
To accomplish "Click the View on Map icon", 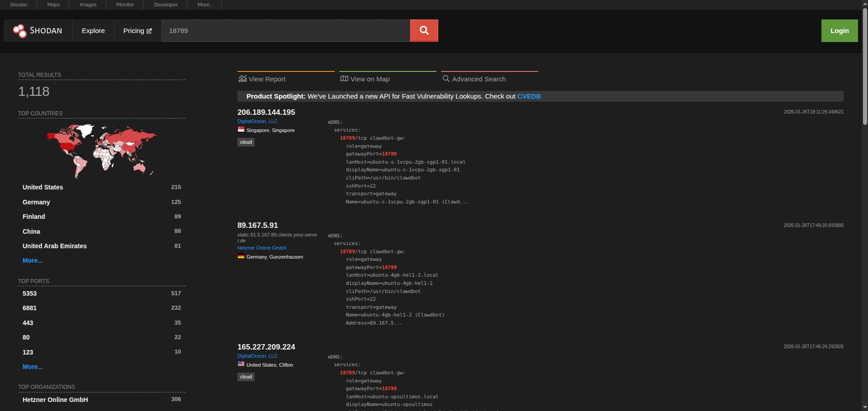I will [x=344, y=79].
